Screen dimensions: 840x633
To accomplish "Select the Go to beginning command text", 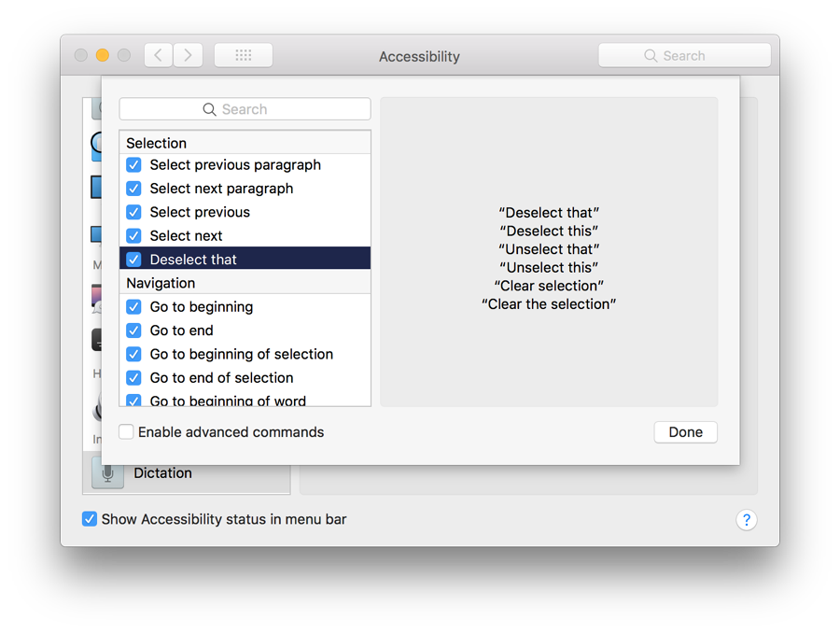I will [x=202, y=307].
